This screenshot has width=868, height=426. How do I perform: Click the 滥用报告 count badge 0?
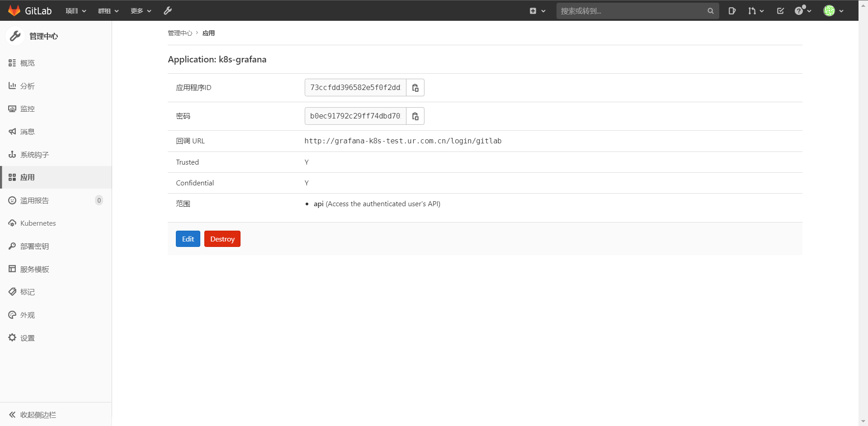point(99,200)
